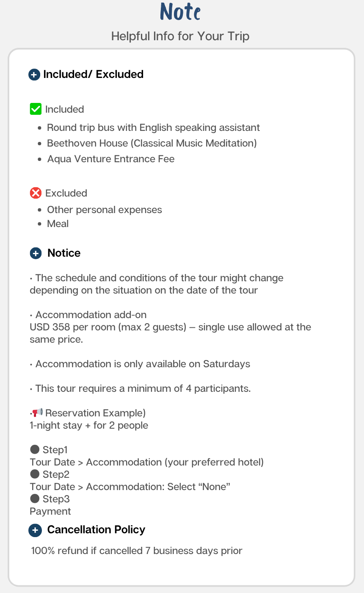
Task: Click plus icon beside Notice heading
Action: click(36, 253)
